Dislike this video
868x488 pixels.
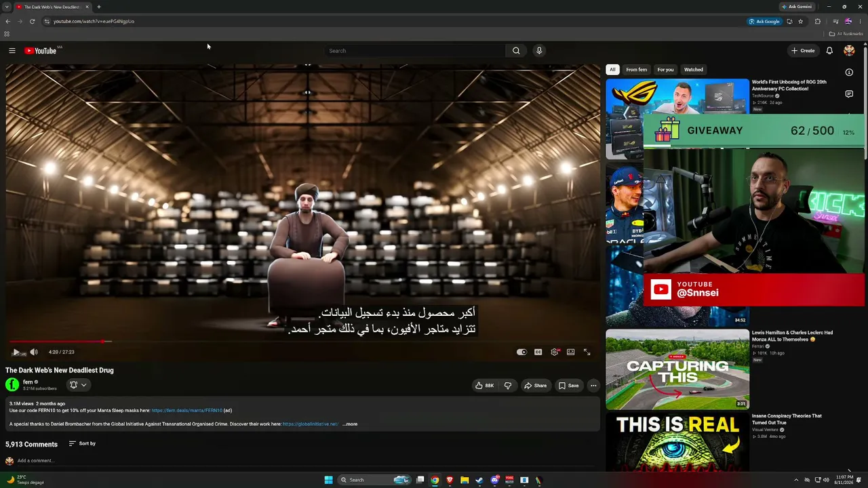click(508, 386)
